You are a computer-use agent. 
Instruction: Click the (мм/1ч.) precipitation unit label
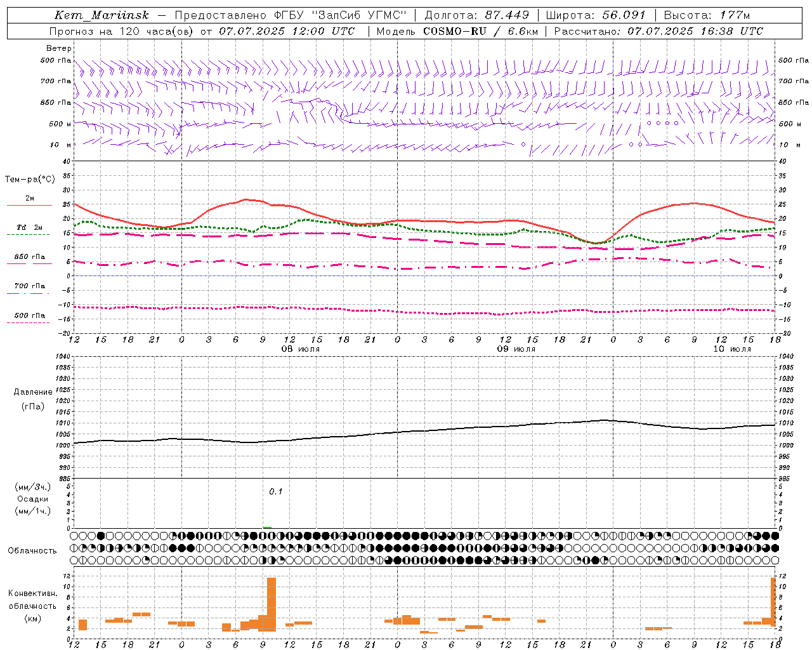[x=33, y=511]
